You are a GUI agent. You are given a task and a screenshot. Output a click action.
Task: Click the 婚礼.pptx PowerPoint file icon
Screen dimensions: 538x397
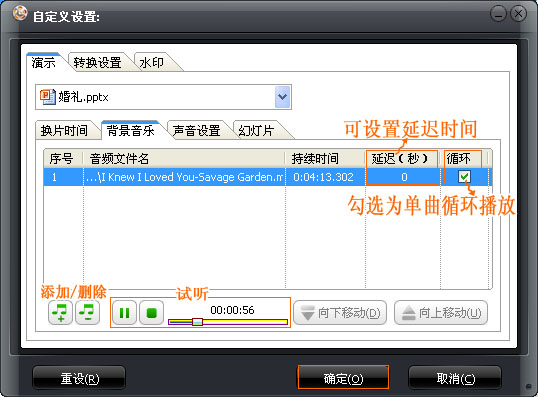(47, 97)
